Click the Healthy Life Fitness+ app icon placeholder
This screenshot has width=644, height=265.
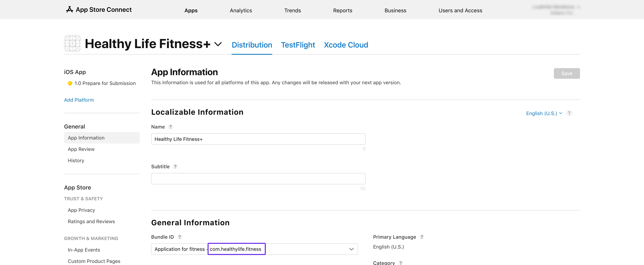[73, 44]
